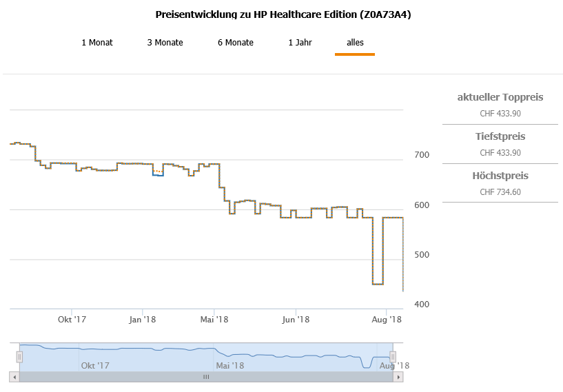Image resolution: width=563 pixels, height=392 pixels.
Task: Click the navigator scrollbar center grip
Action: point(205,377)
